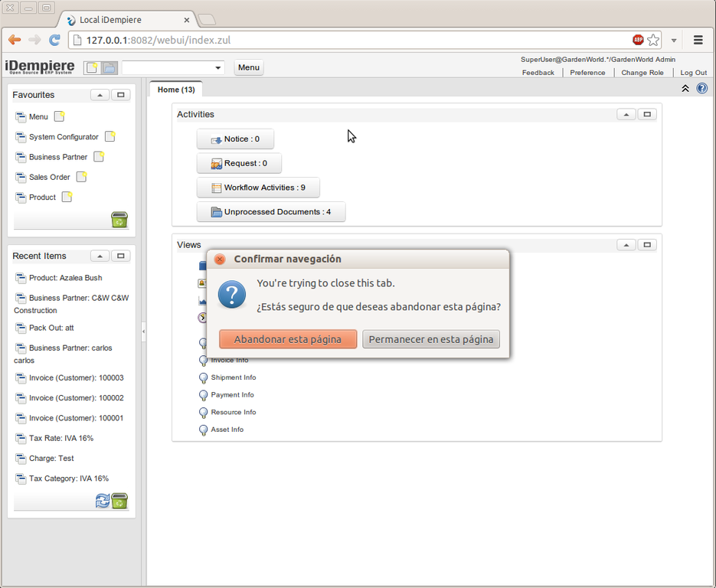Image resolution: width=716 pixels, height=588 pixels.
Task: Maximize the Recent Items panel
Action: click(120, 256)
